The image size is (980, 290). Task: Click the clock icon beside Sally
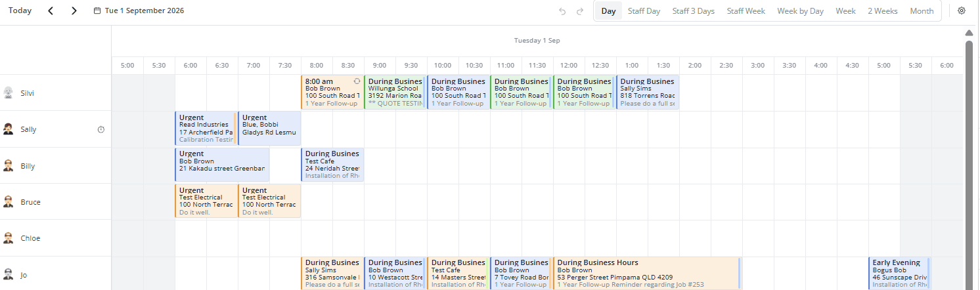(x=101, y=129)
